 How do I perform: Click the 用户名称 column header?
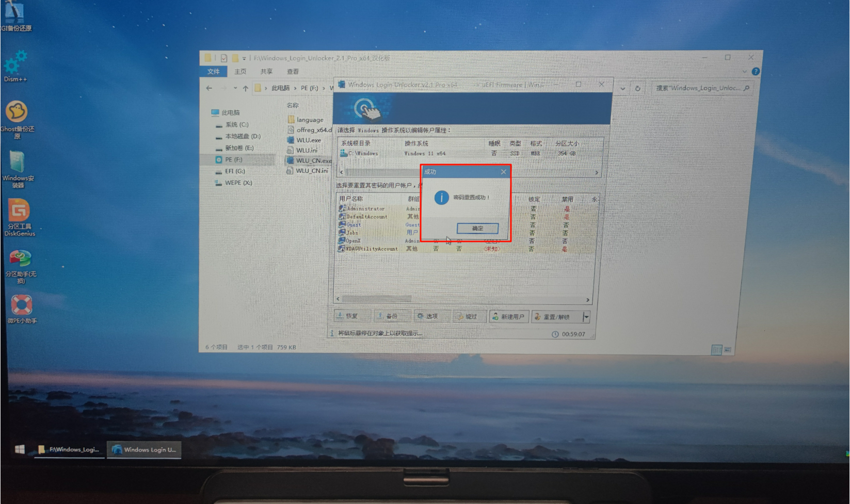tap(351, 199)
